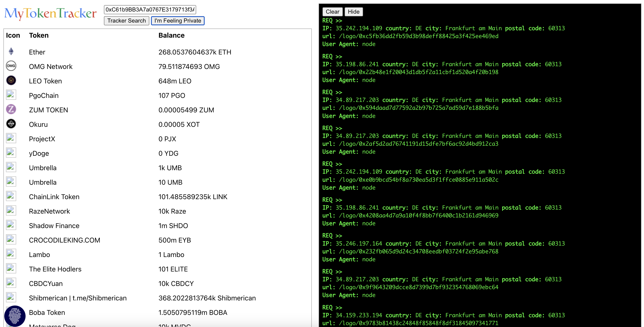
Task: Select the CBDCYuan token name
Action: [46, 284]
